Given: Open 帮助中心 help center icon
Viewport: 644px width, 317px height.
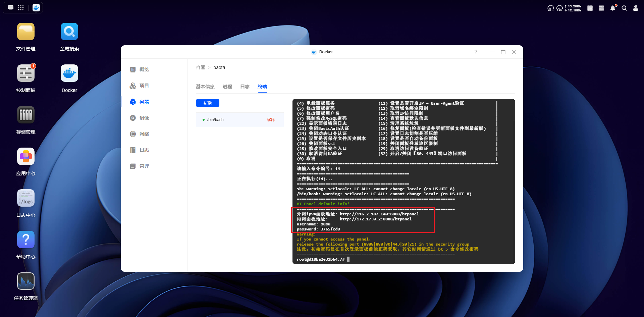Looking at the screenshot, I should click(26, 240).
